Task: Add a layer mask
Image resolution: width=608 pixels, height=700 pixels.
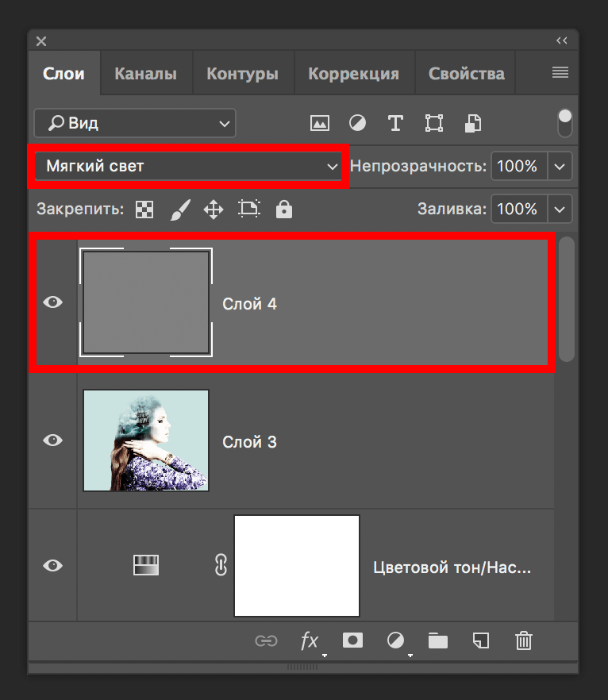Action: point(352,640)
